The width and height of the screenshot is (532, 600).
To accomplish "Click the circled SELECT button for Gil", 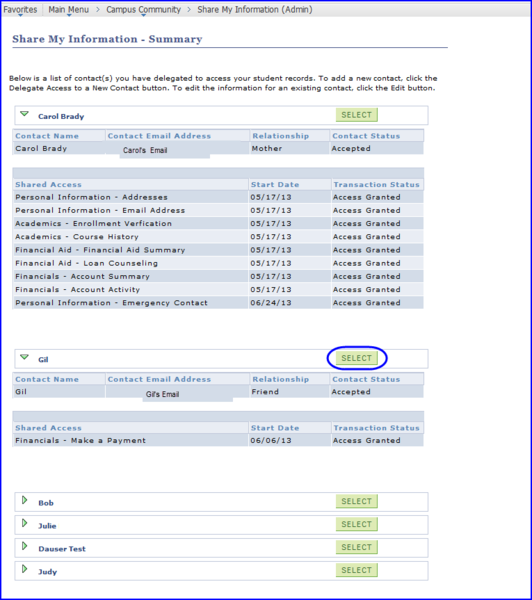I will tap(357, 358).
